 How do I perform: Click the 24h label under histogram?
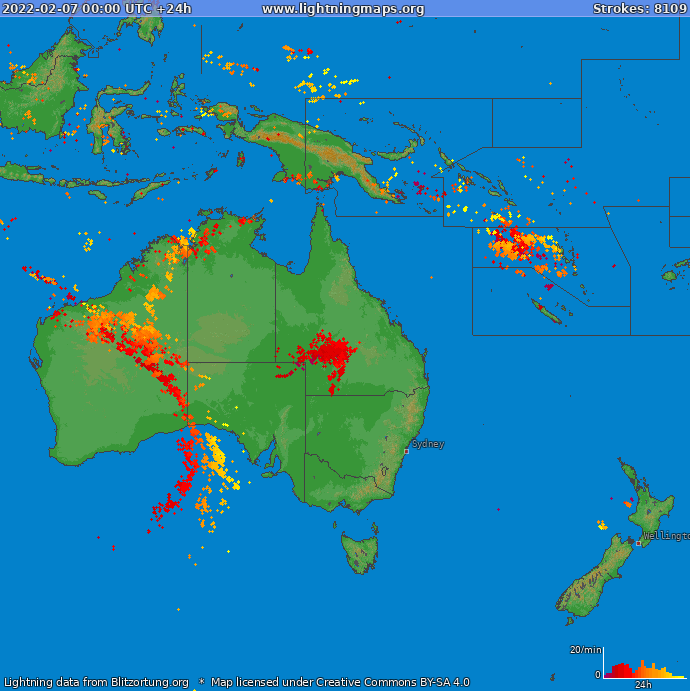click(643, 685)
